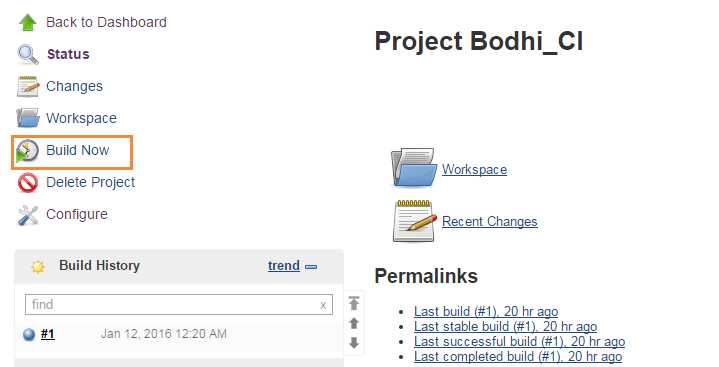
Task: Click the red Delete Project icon
Action: [x=28, y=183]
